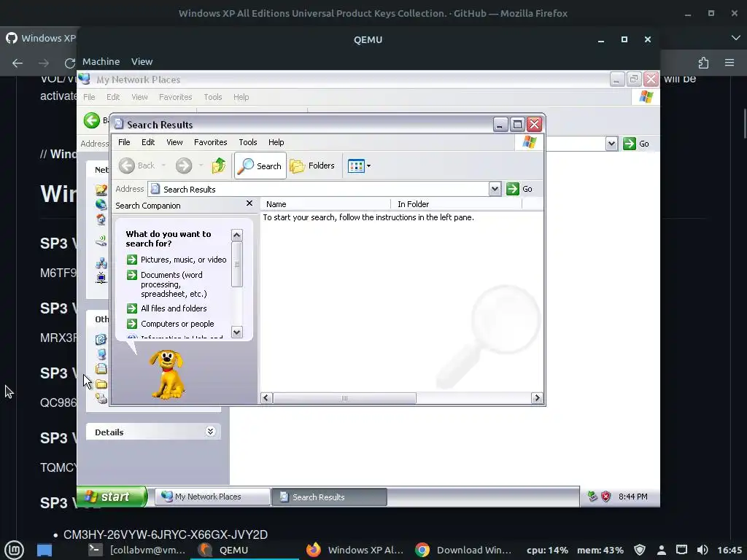Click the Search Results taskbar button
Image resolution: width=747 pixels, height=560 pixels.
(x=329, y=497)
